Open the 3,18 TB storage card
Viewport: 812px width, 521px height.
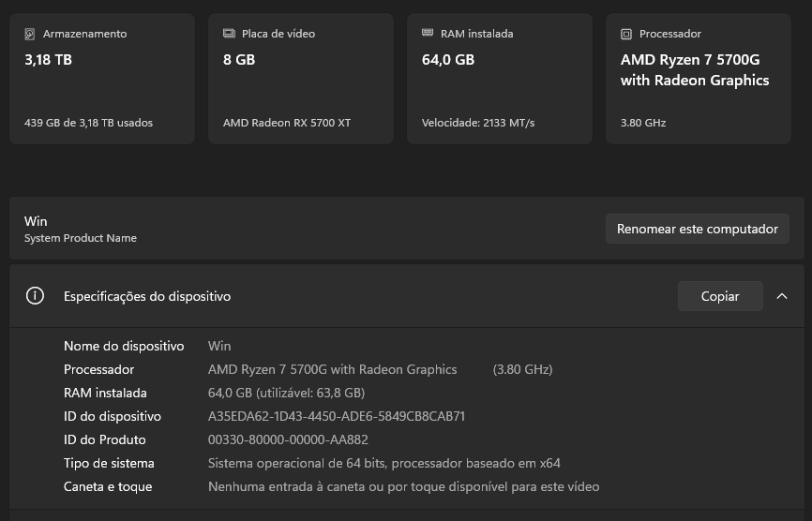coord(101,79)
